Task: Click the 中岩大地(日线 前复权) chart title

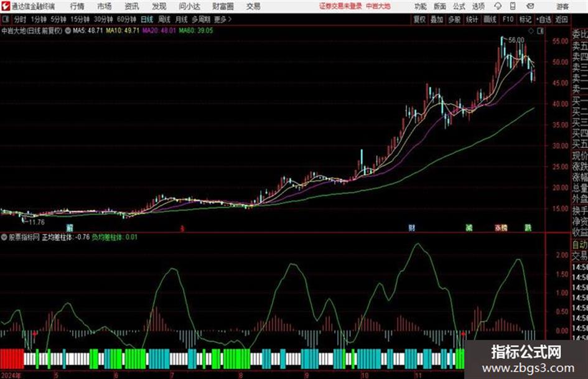Action: pyautogui.click(x=32, y=30)
